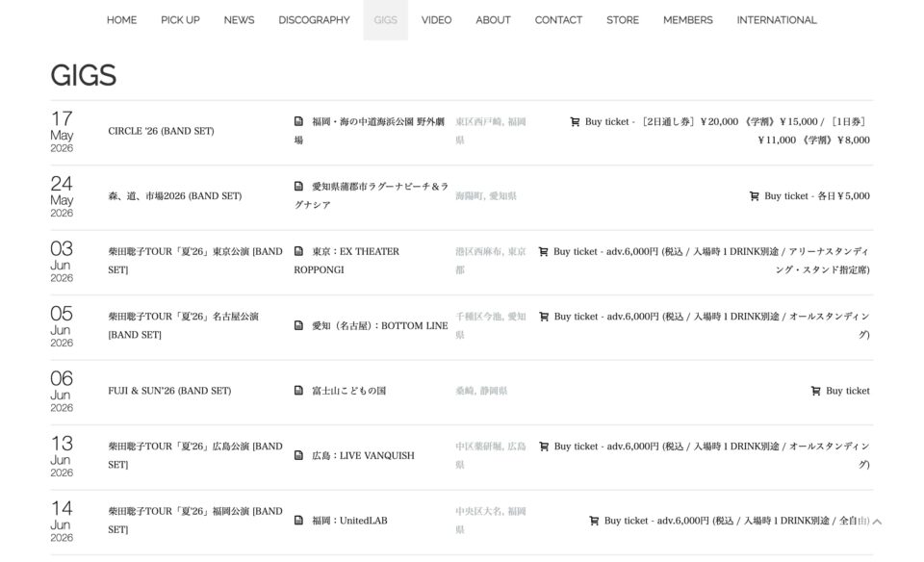Go to PICK UP page
This screenshot has height=562, width=924.
[x=180, y=20]
